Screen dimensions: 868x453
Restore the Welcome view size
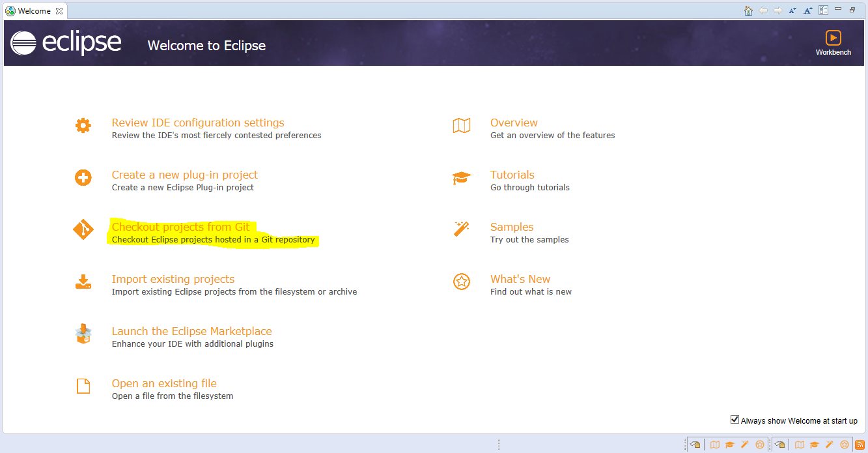(x=852, y=10)
